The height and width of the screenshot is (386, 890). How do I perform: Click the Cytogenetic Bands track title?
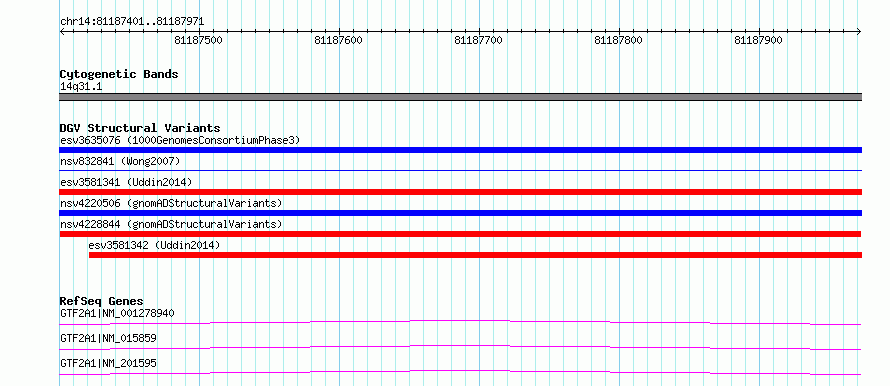119,74
